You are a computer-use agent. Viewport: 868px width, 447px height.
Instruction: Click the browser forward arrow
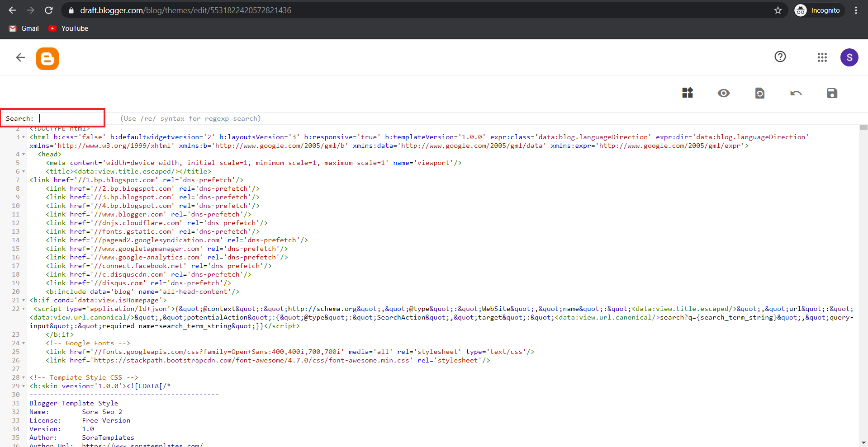coord(30,10)
